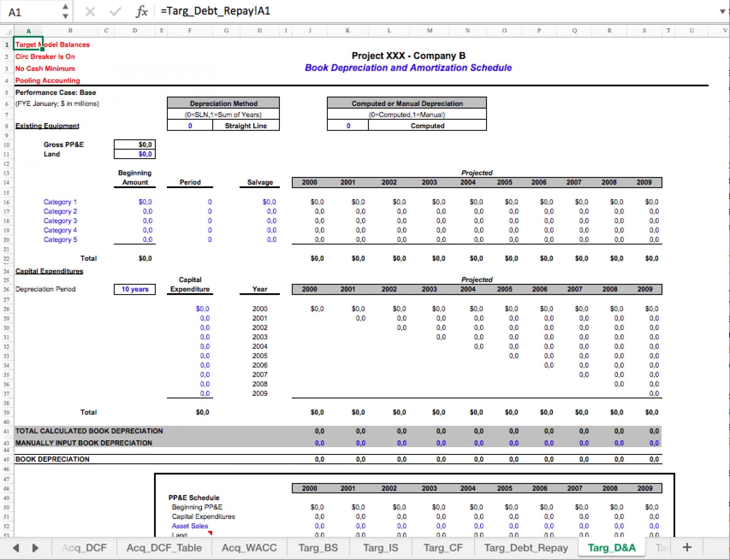
Task: Click the 'Asset Sales' row label
Action: point(190,526)
